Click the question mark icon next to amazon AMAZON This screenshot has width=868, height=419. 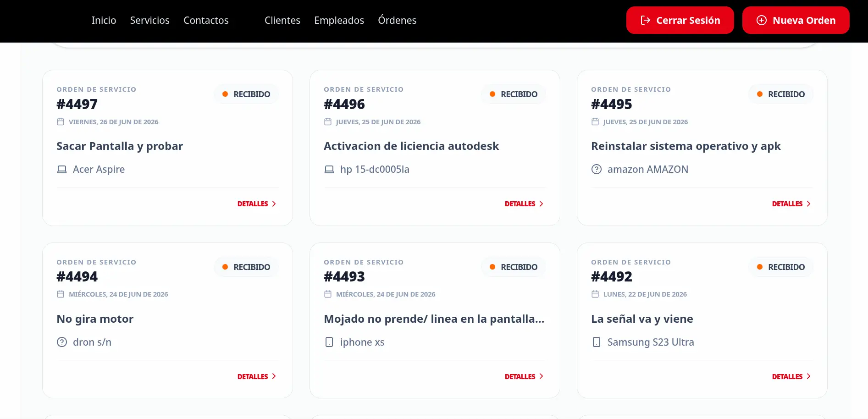tap(597, 169)
